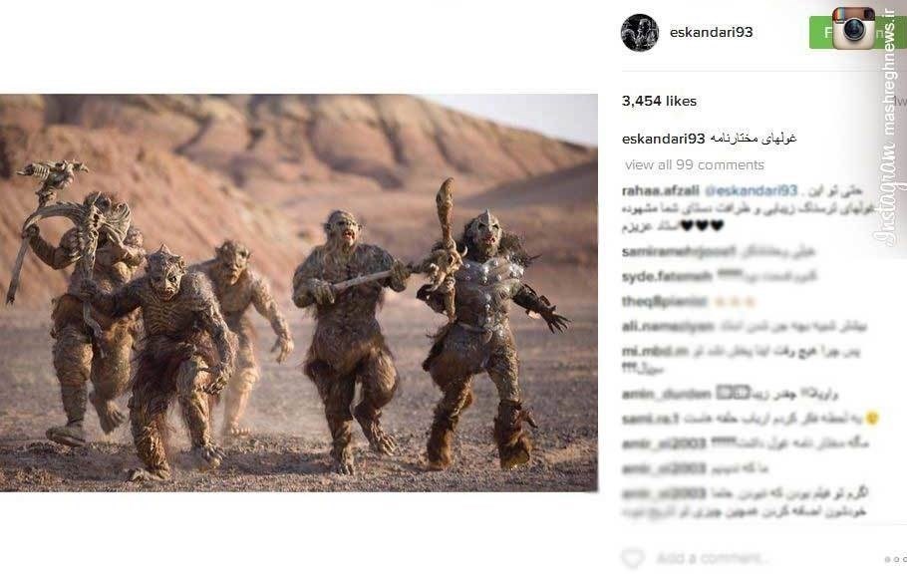The image size is (907, 588).
Task: Open eskandari93 username in caption
Action: point(663,139)
